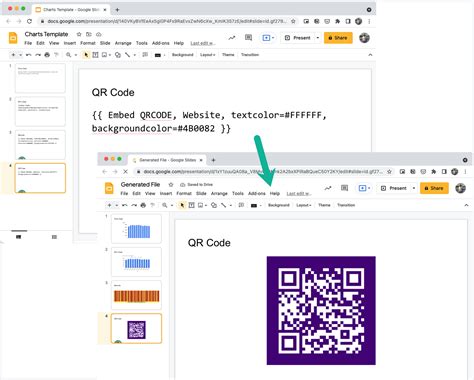Open Format menu in Generated File window
Viewport: 474px width, 380px height.
coord(184,193)
